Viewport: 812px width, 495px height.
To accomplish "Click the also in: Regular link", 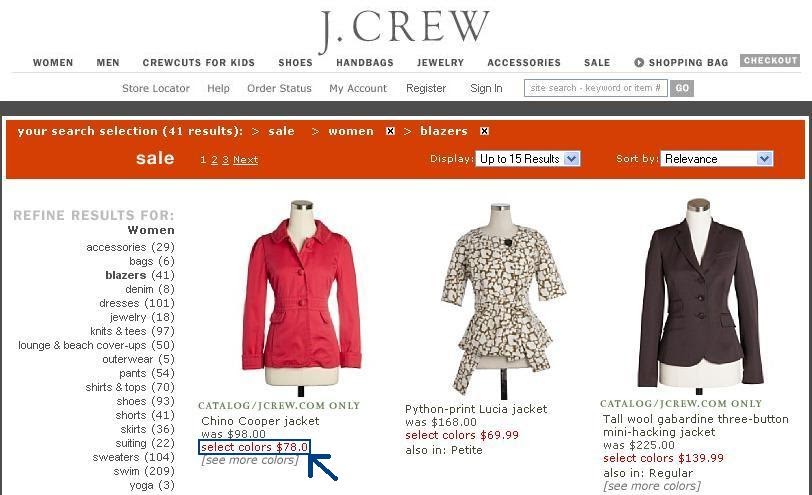I will [x=648, y=473].
